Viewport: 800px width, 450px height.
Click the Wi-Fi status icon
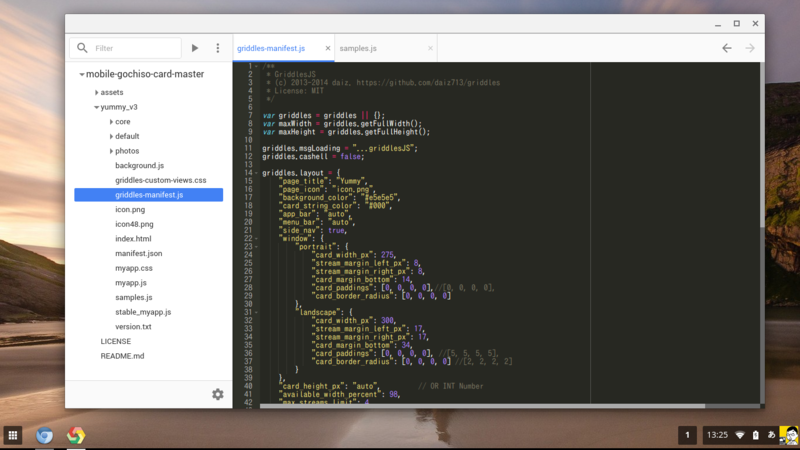click(x=740, y=435)
